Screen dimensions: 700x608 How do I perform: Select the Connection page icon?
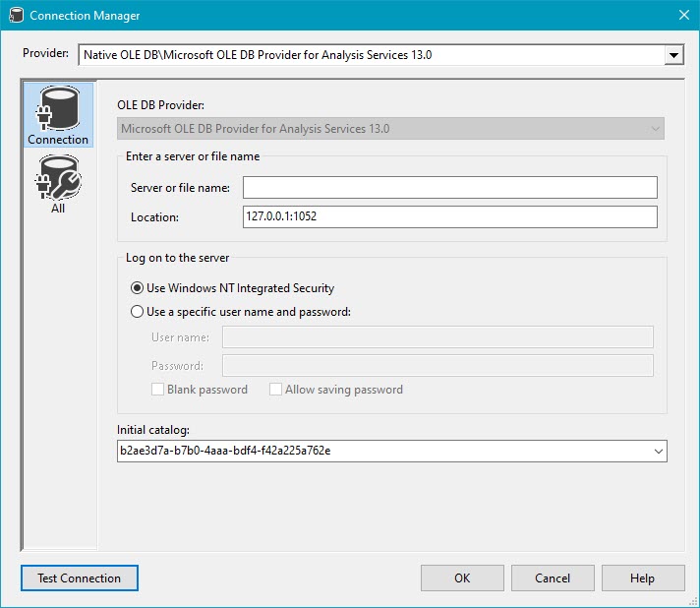(58, 115)
